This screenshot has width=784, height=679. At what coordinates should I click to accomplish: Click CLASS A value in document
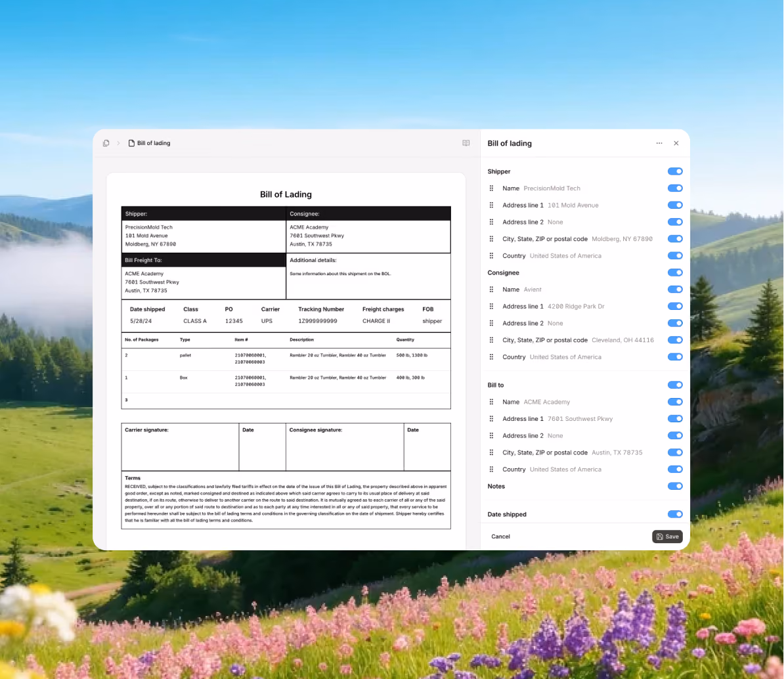click(194, 321)
